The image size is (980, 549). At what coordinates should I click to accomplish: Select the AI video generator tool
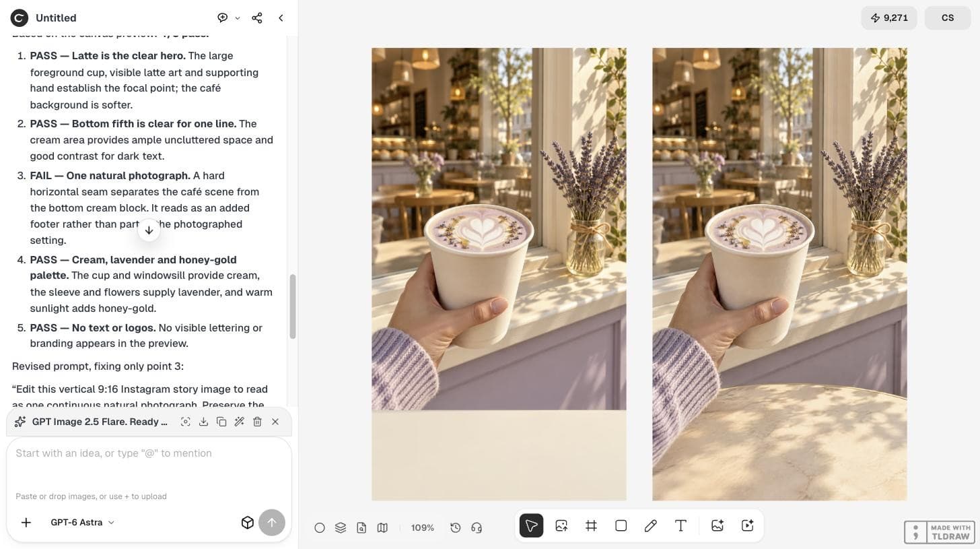pos(747,525)
